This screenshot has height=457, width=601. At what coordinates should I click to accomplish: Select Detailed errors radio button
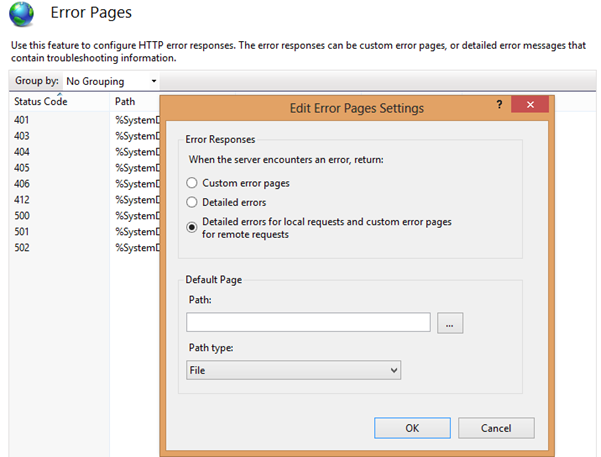192,203
